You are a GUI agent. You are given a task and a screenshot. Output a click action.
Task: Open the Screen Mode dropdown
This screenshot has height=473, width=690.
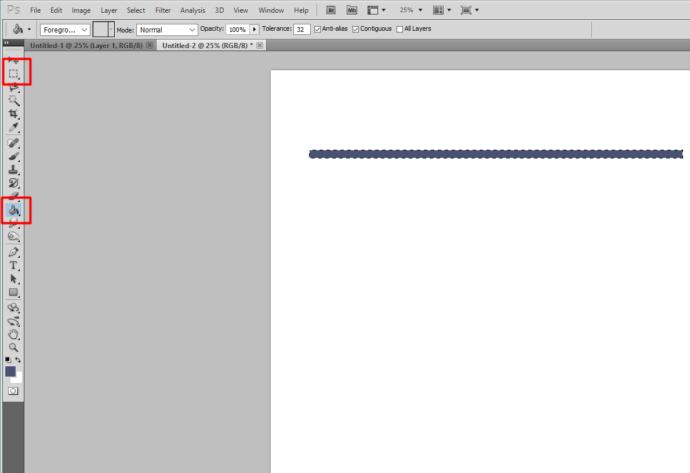click(x=469, y=10)
